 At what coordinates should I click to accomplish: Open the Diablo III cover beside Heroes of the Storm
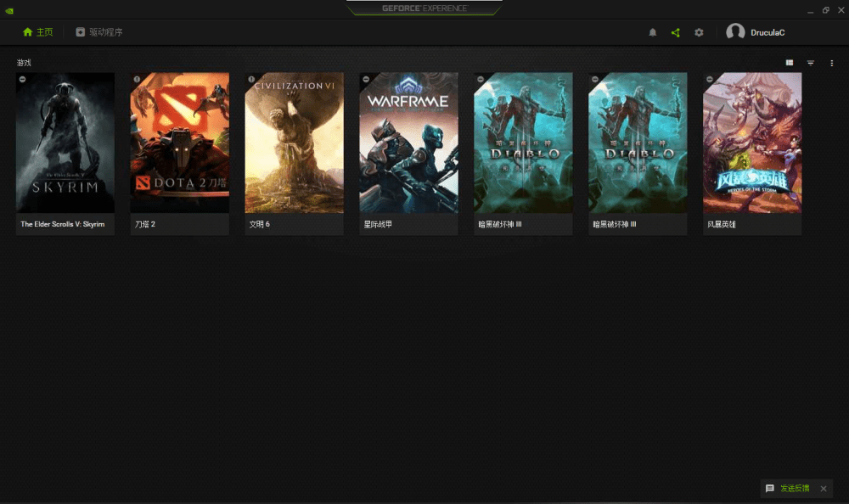coord(638,143)
